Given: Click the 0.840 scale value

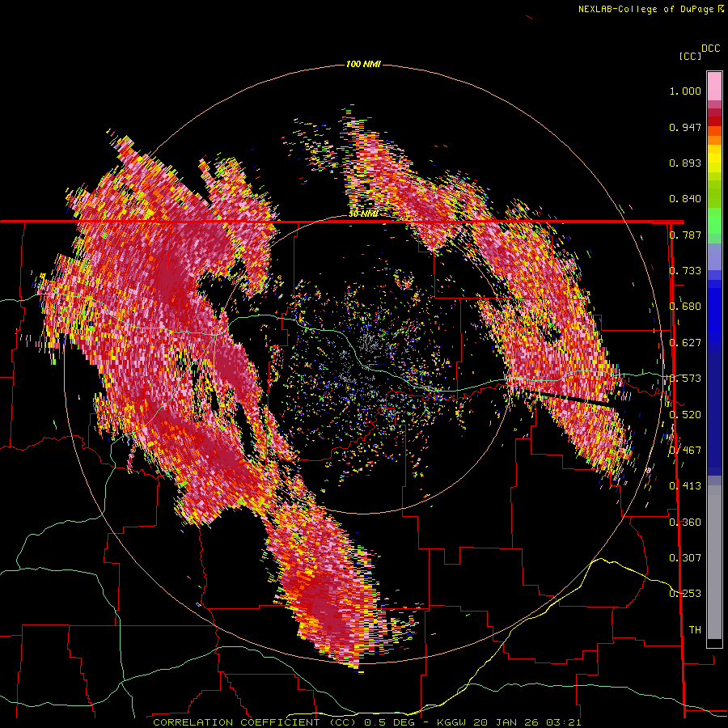Looking at the screenshot, I should [x=685, y=199].
